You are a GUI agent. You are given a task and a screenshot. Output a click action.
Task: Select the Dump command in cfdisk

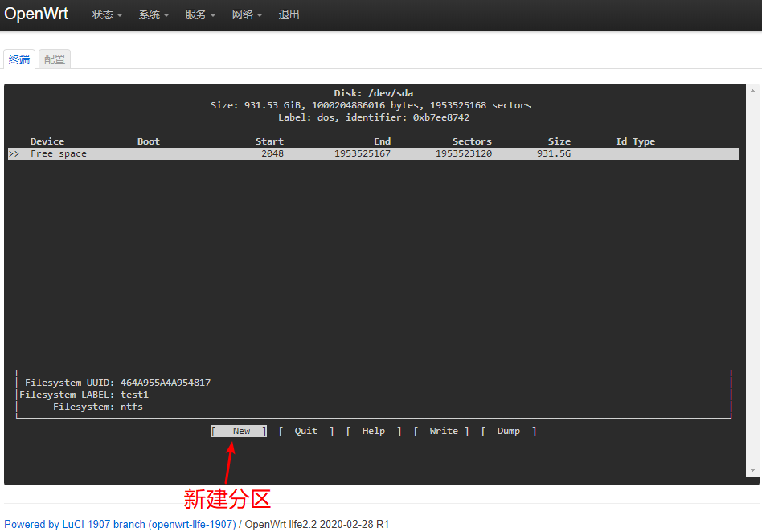(x=508, y=431)
